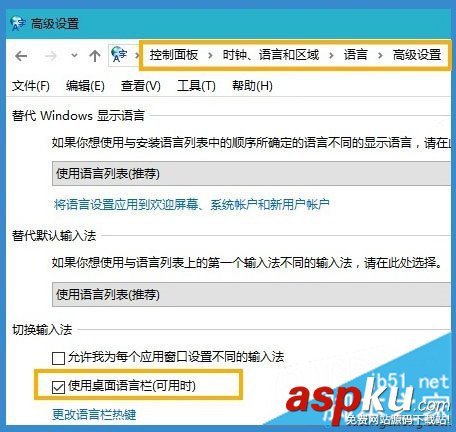Click the Back navigation arrow
The height and width of the screenshot is (432, 456).
click(21, 56)
